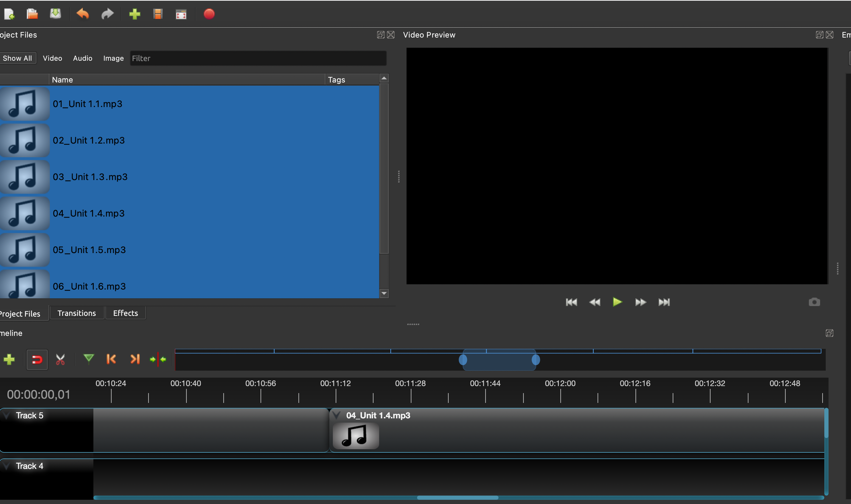Click the Filter text field

tap(258, 58)
